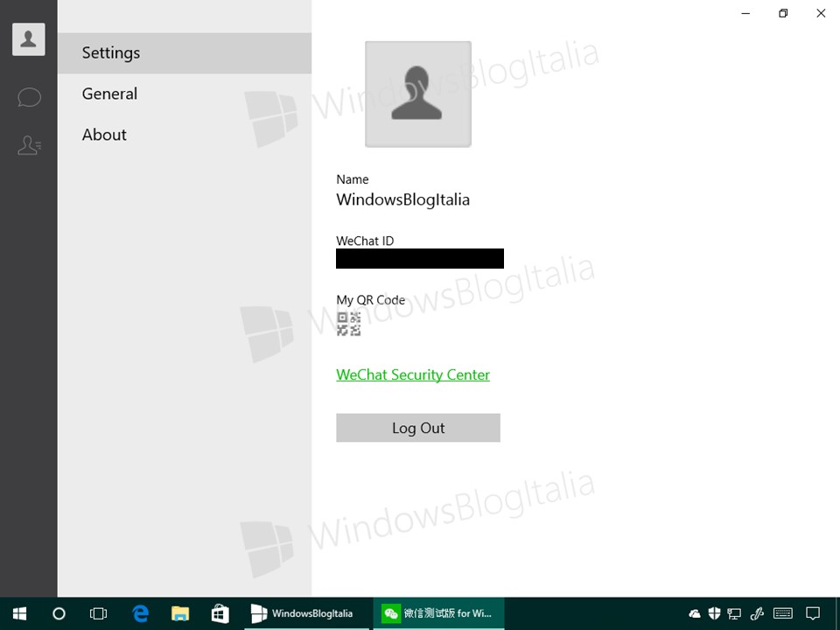Click the large profile picture placeholder
This screenshot has width=840, height=630.
point(418,94)
